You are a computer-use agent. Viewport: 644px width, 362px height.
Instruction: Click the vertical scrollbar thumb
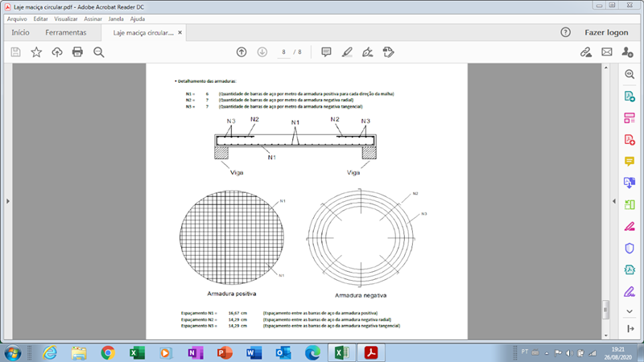[x=606, y=310]
